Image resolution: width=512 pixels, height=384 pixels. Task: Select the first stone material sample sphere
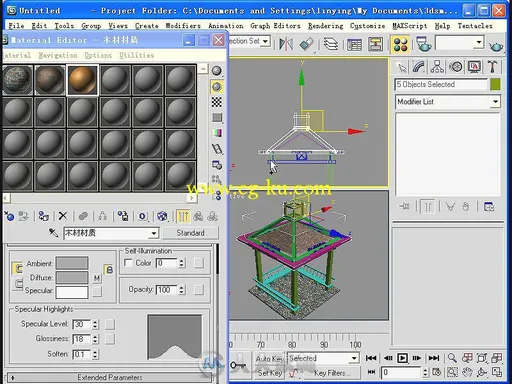tap(17, 80)
